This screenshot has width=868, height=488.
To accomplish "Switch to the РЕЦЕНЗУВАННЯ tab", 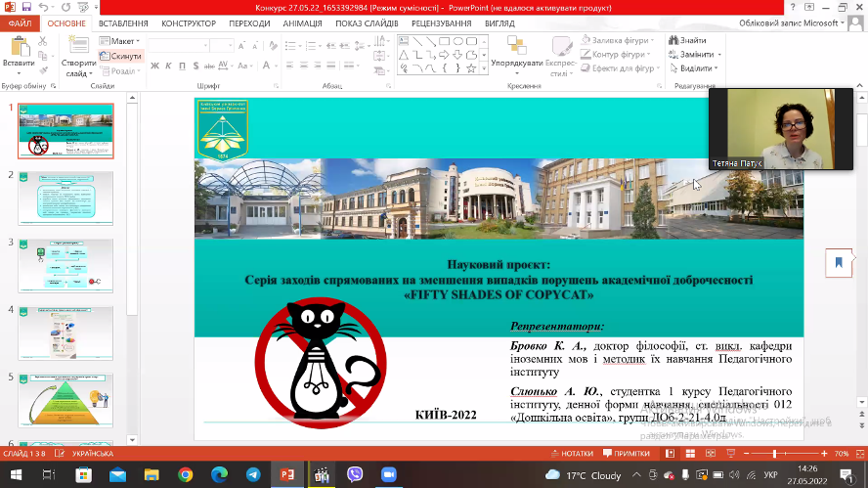I will [441, 23].
